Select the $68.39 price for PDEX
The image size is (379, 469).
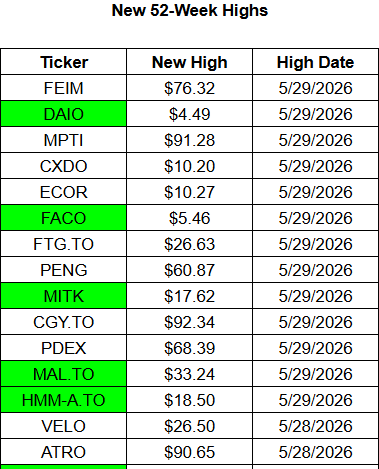pos(190,348)
